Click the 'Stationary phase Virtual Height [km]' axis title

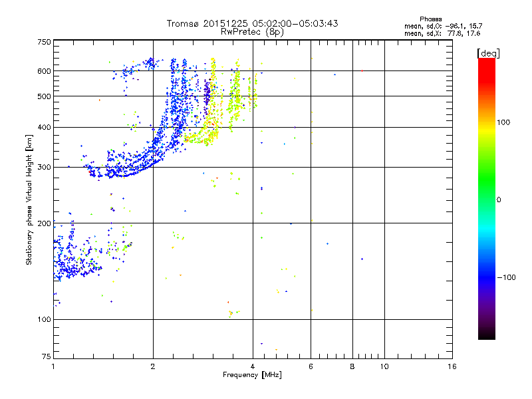pyautogui.click(x=29, y=199)
